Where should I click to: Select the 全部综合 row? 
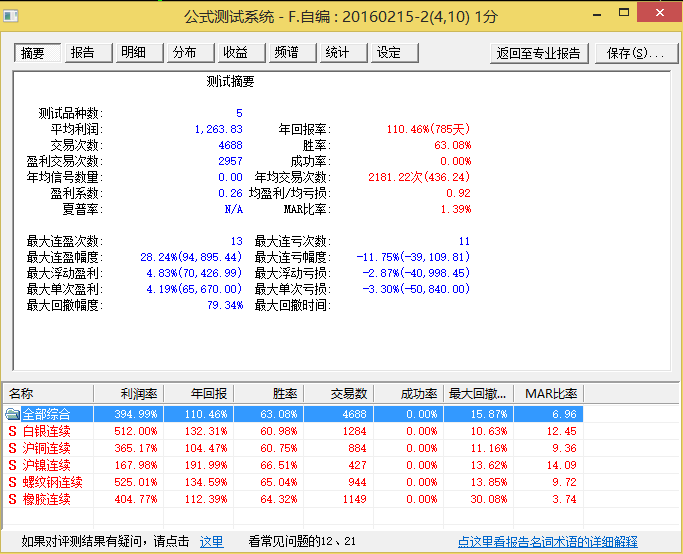(x=294, y=414)
